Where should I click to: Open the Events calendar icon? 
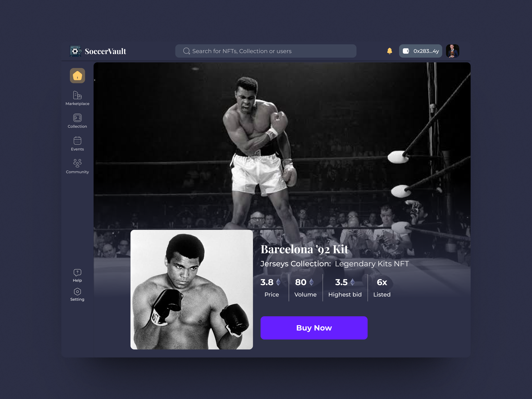pyautogui.click(x=77, y=141)
